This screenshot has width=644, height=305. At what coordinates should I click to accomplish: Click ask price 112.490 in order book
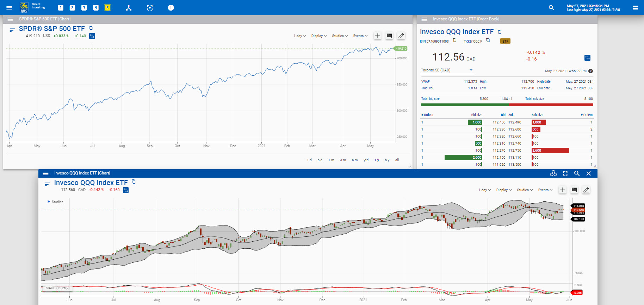click(x=515, y=122)
